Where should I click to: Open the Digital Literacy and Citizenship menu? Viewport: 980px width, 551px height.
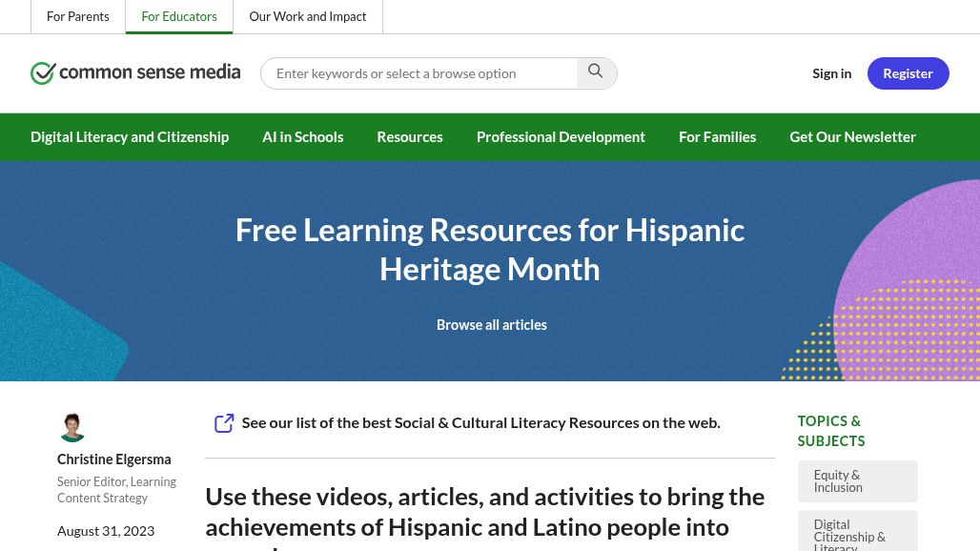click(x=130, y=137)
